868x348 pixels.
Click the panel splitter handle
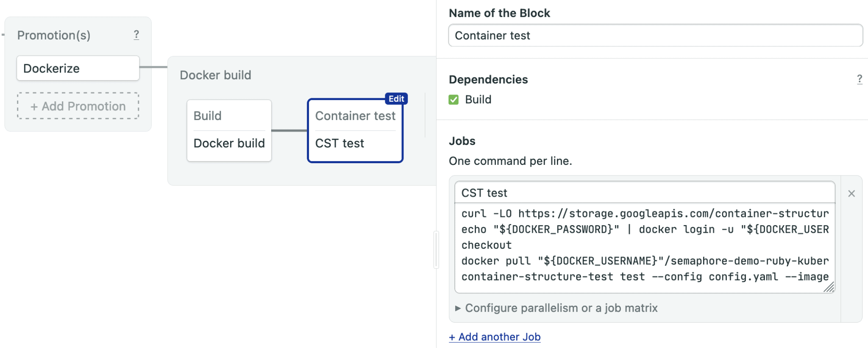pyautogui.click(x=436, y=250)
